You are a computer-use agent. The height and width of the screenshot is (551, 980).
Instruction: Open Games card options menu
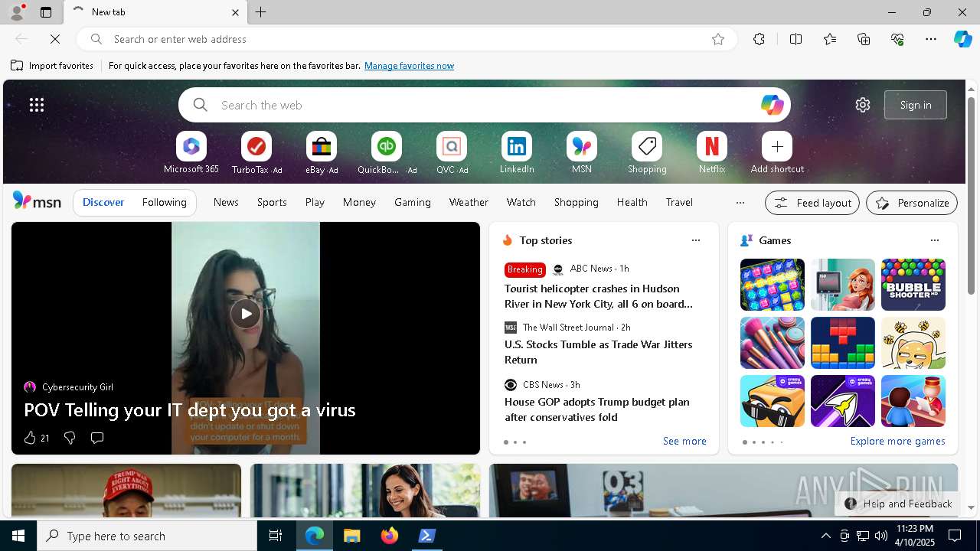935,240
